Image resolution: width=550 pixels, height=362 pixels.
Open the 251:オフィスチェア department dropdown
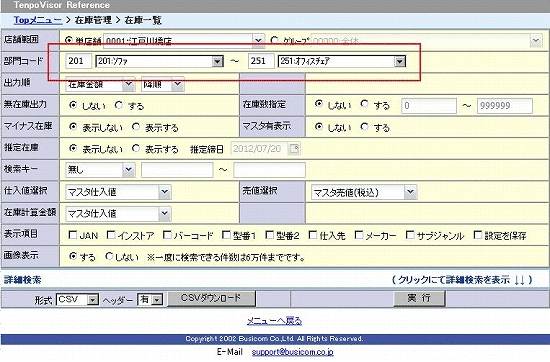point(342,61)
